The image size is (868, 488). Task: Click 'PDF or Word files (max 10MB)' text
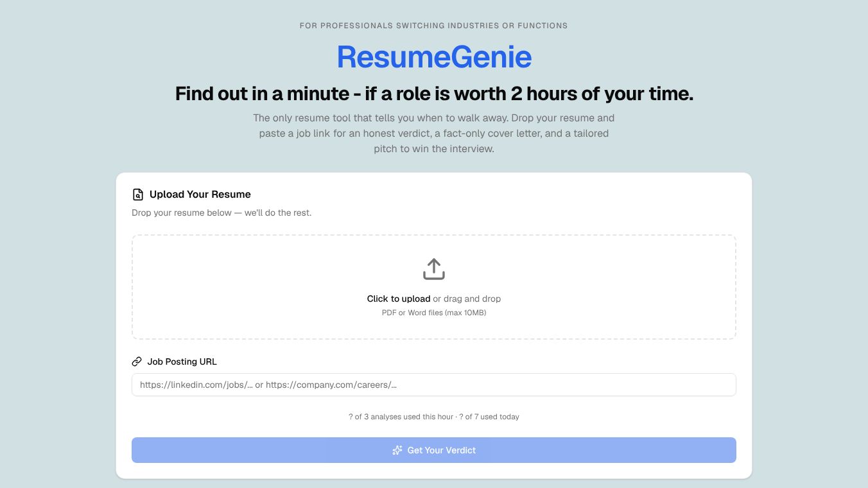click(434, 313)
